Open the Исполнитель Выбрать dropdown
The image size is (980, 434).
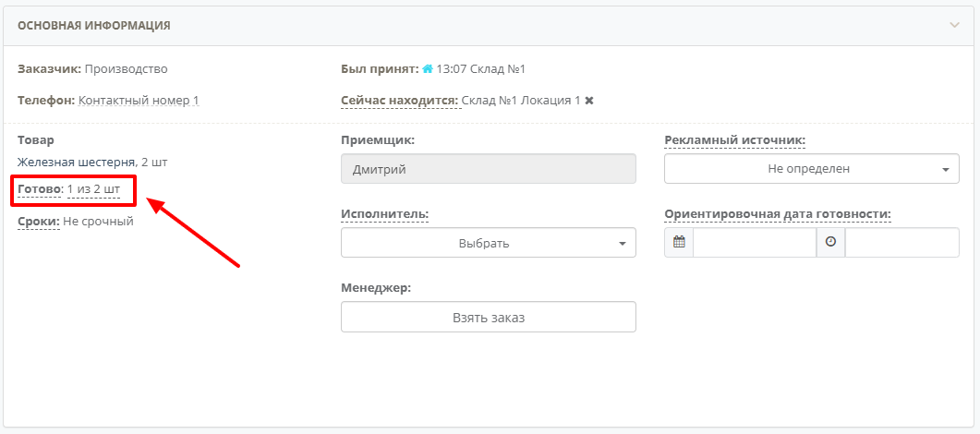488,242
